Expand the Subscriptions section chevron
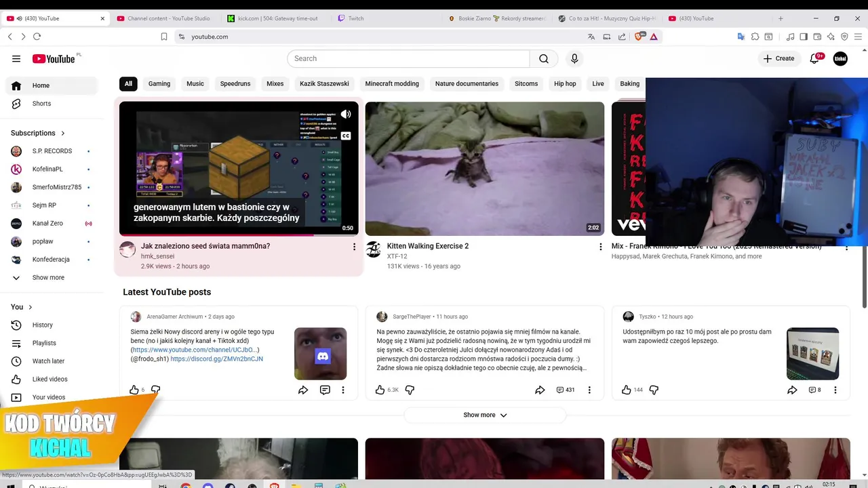 (x=63, y=133)
